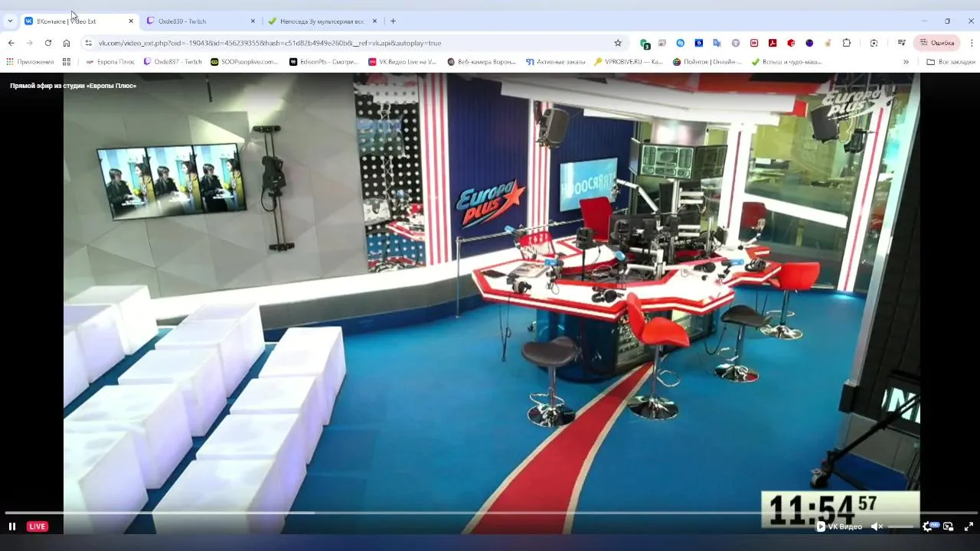The height and width of the screenshot is (551, 980).
Task: Open the Веб-камера Ворон bookmark
Action: 482,62
